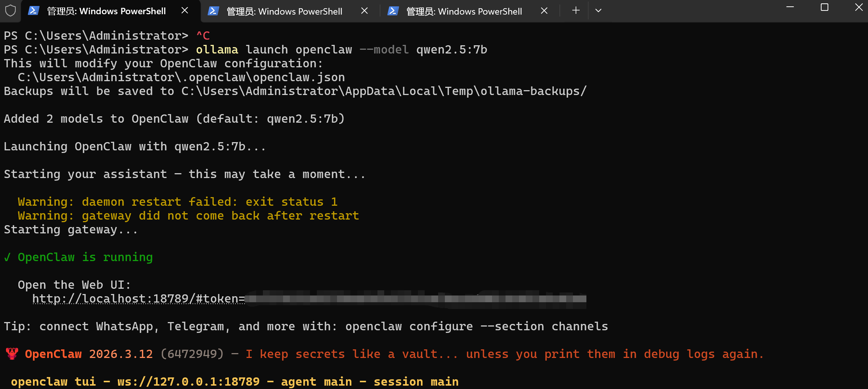This screenshot has width=868, height=389.
Task: Maximize the terminal window
Action: 825,7
